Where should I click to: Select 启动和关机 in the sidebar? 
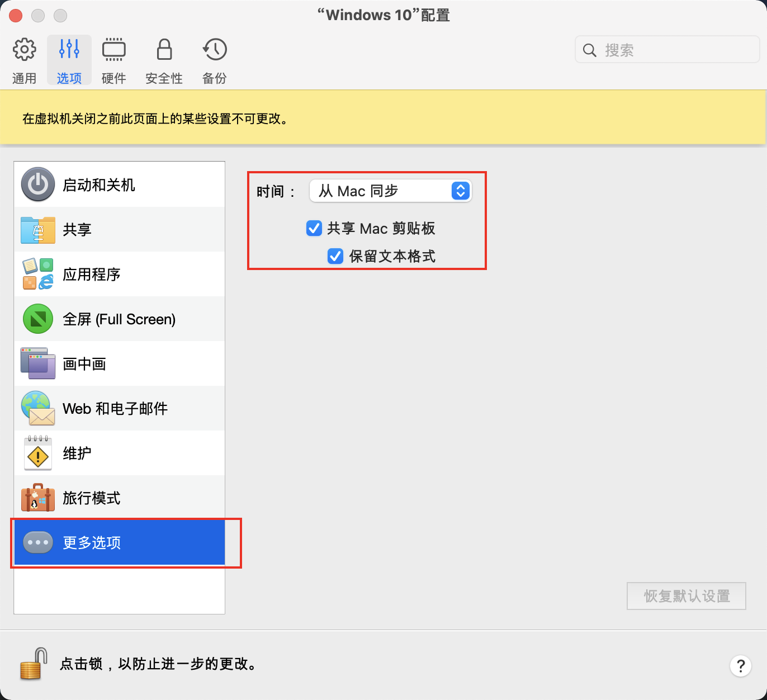tap(120, 185)
